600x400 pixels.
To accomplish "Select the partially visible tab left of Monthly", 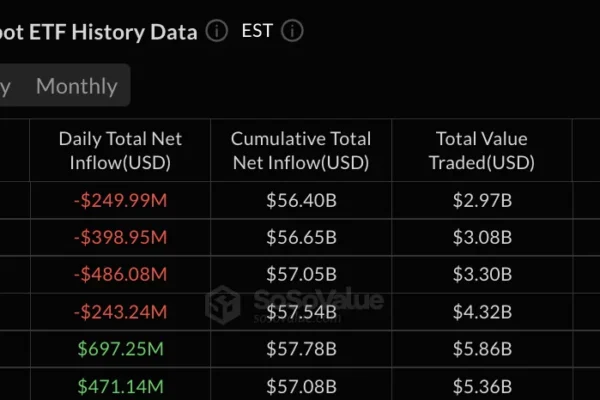I will [x=8, y=86].
